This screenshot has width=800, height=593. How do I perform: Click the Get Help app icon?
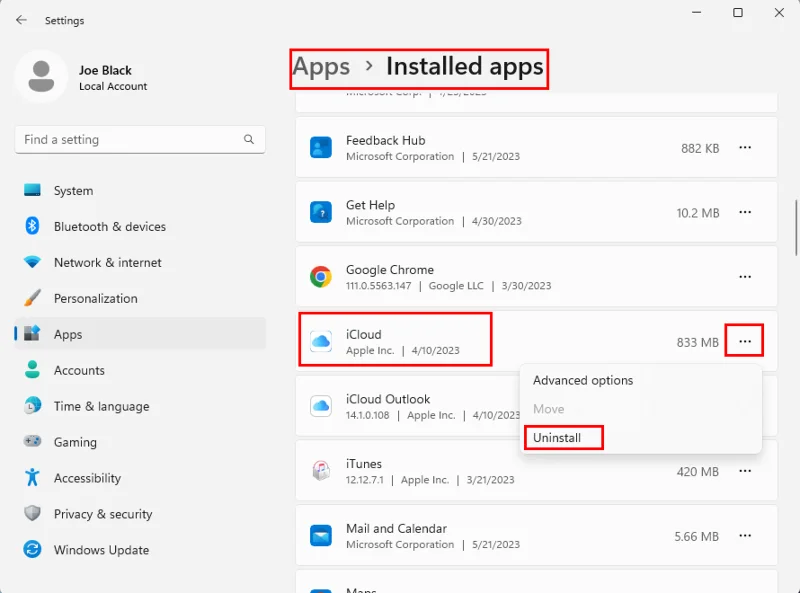(x=321, y=212)
